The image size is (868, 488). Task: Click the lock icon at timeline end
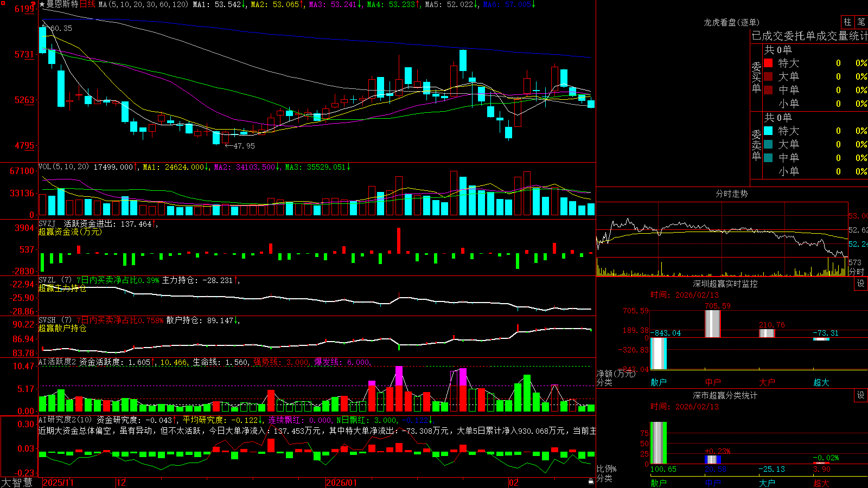[591, 481]
